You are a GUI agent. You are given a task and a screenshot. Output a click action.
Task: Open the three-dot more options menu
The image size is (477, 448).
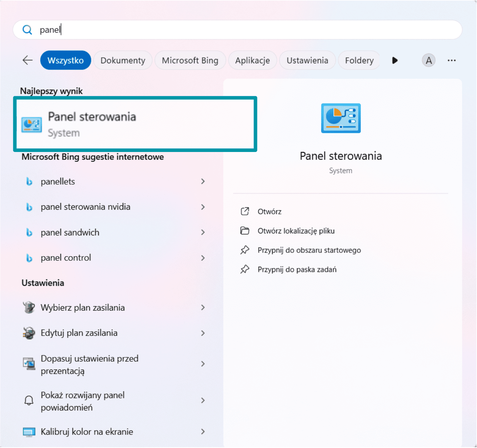451,60
